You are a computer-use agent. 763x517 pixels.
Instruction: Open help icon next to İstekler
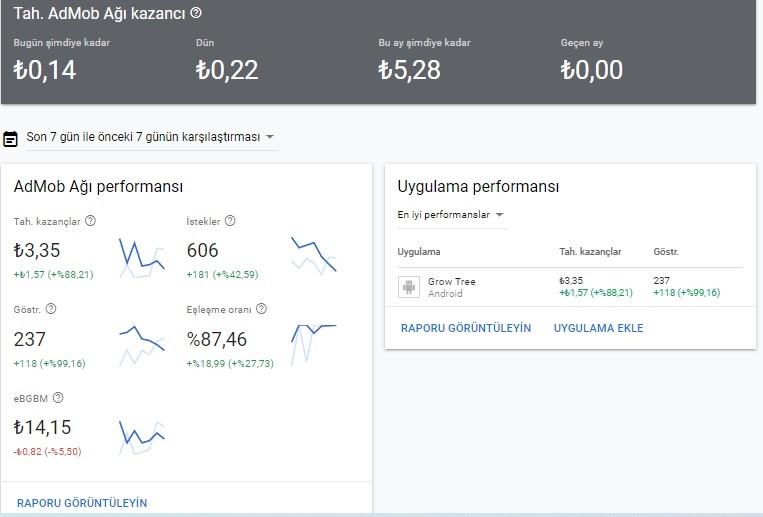coord(230,221)
